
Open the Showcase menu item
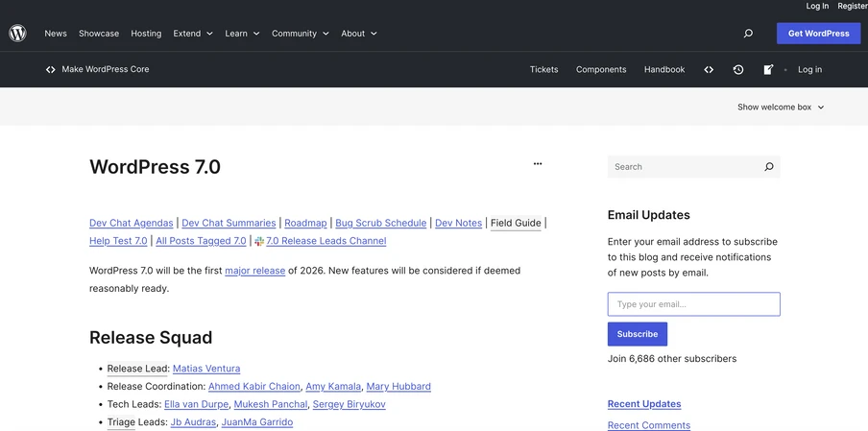click(99, 34)
